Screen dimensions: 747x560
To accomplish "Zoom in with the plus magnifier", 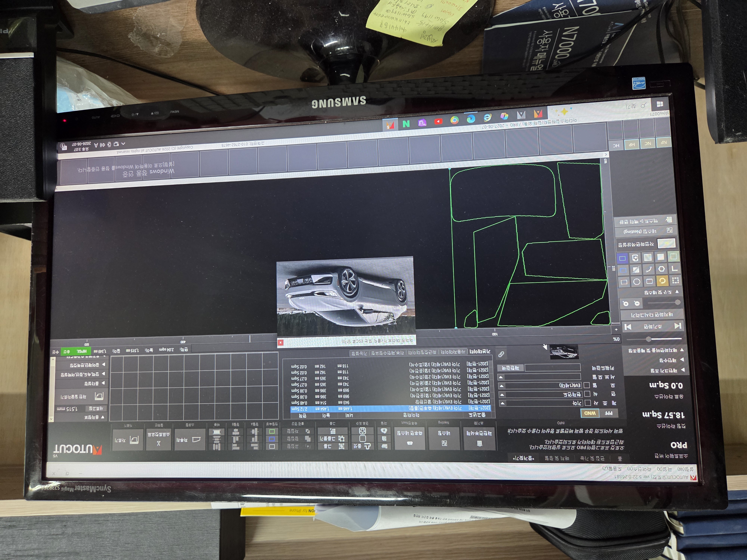I will [x=625, y=304].
